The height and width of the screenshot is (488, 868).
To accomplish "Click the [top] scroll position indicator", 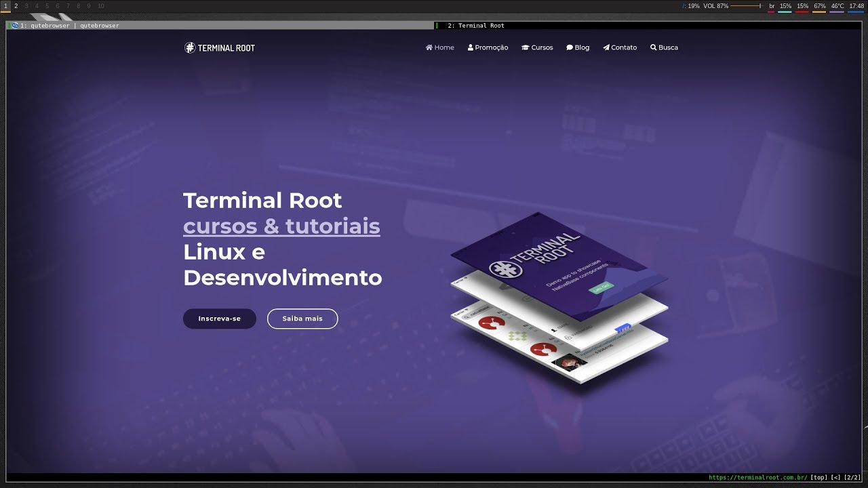I will pos(818,478).
